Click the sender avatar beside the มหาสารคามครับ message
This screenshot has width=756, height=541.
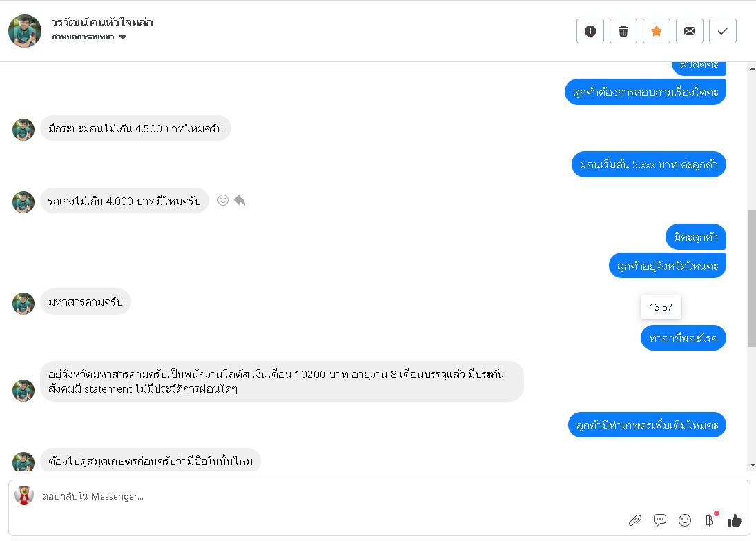tap(23, 304)
